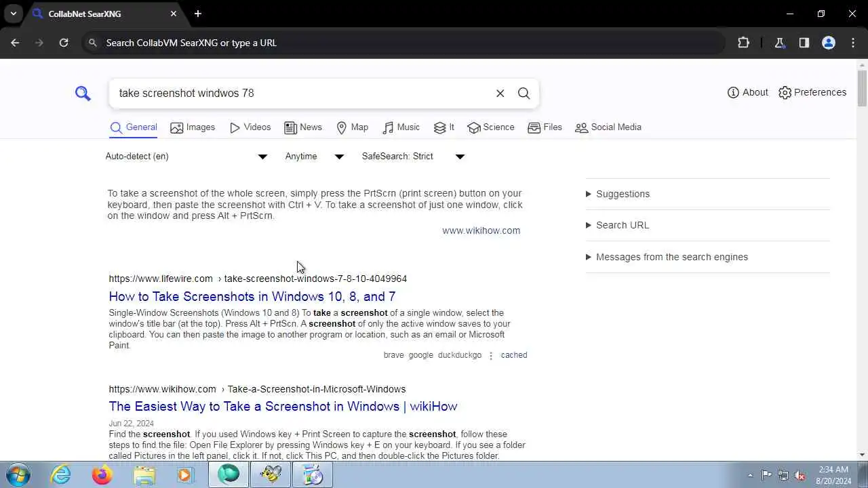Open the Anytime time range dropdown

[x=315, y=157]
